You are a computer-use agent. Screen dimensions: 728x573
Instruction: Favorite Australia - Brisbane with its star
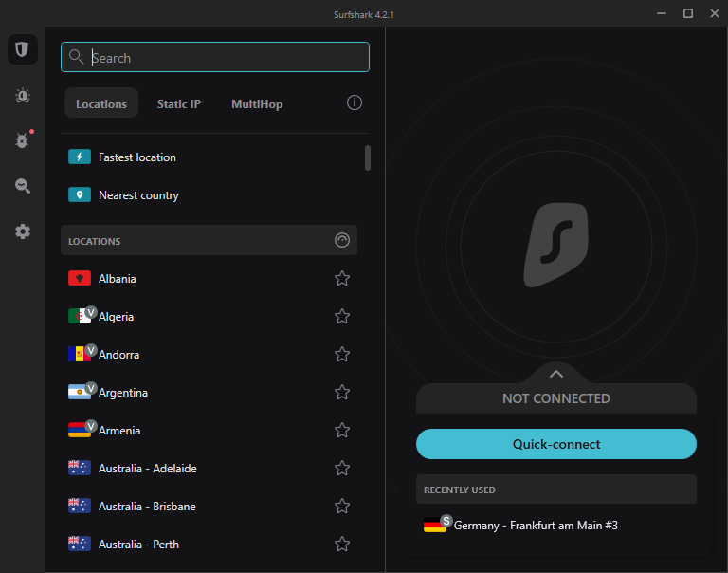click(342, 506)
